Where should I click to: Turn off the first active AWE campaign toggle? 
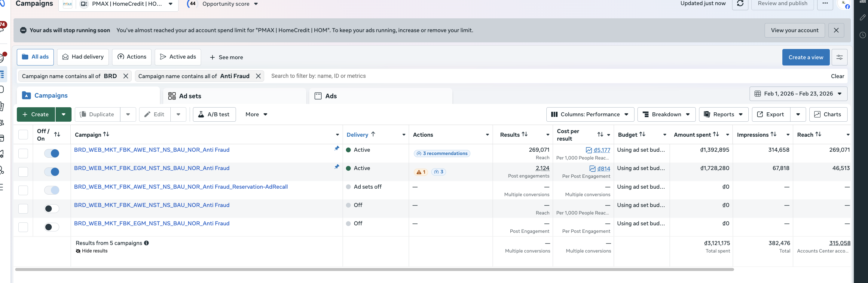pyautogui.click(x=52, y=154)
